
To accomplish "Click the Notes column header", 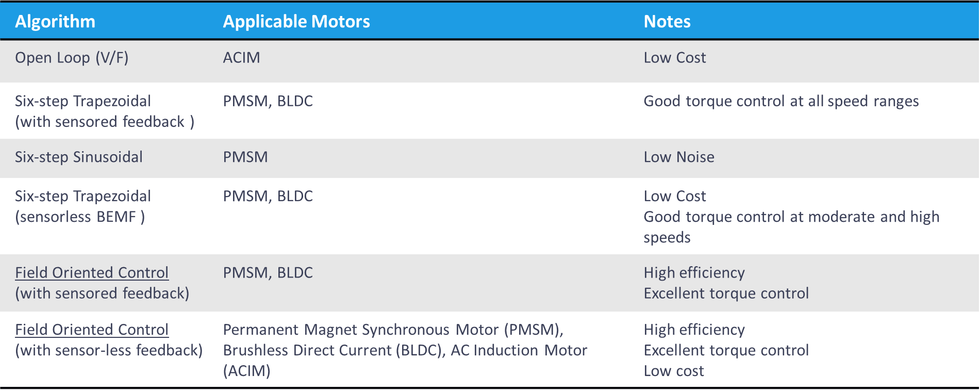I will pyautogui.click(x=667, y=21).
